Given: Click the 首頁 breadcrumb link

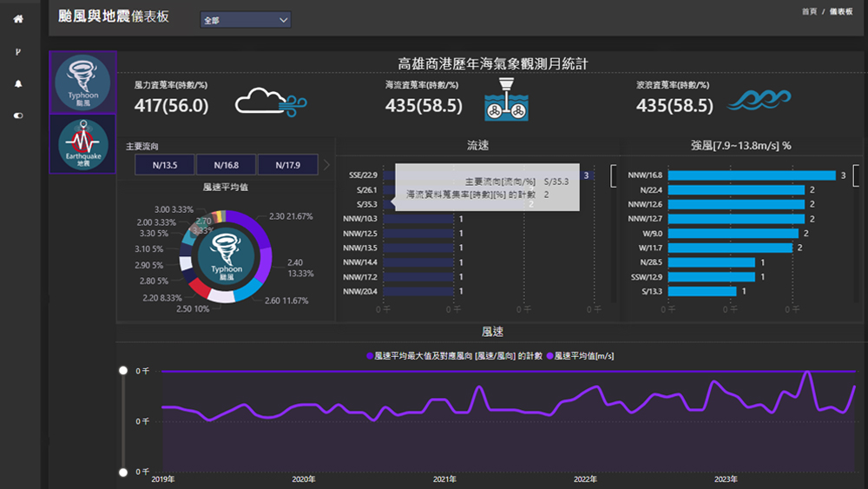Looking at the screenshot, I should click(809, 11).
